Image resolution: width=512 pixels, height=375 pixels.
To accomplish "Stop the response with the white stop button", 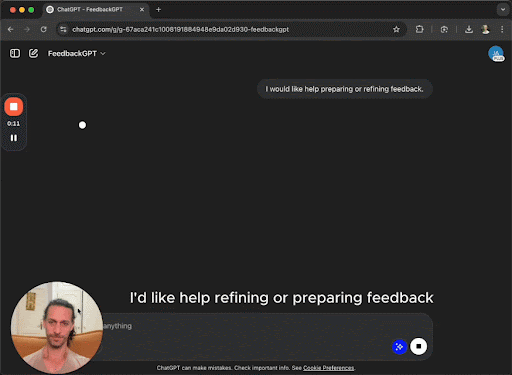I will pos(419,346).
